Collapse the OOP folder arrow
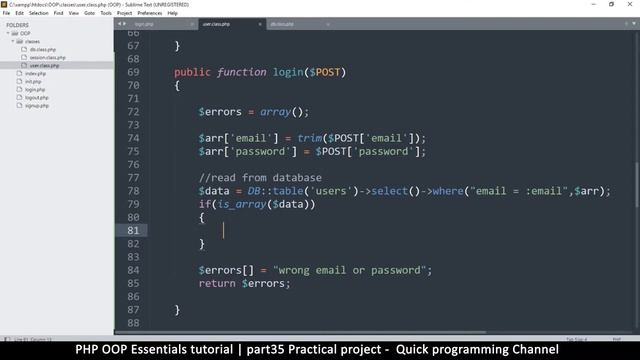Screen dimensions: 640x360 point(8,33)
